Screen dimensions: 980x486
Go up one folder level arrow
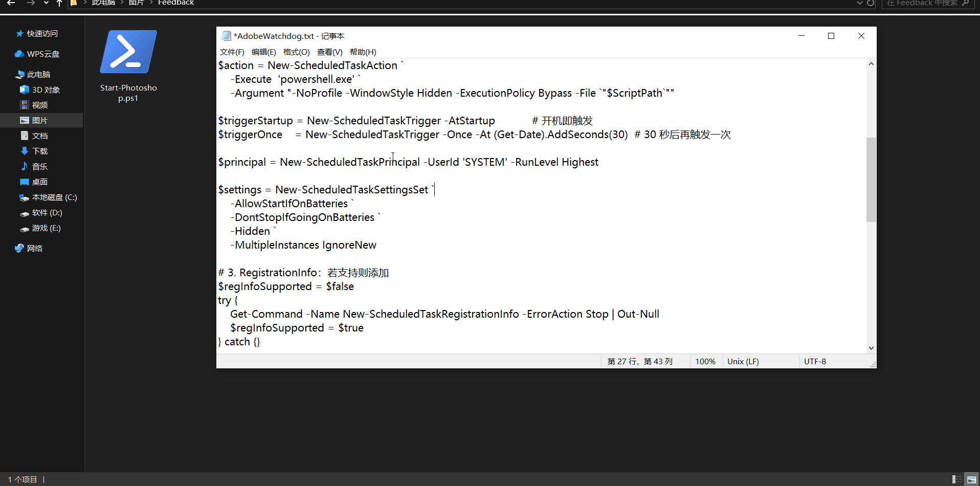click(x=59, y=3)
